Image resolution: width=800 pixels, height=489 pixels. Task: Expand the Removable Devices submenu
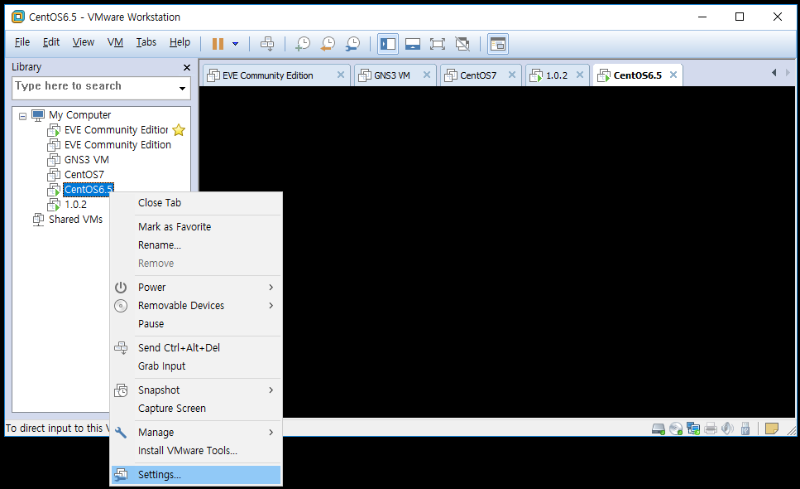(x=196, y=306)
